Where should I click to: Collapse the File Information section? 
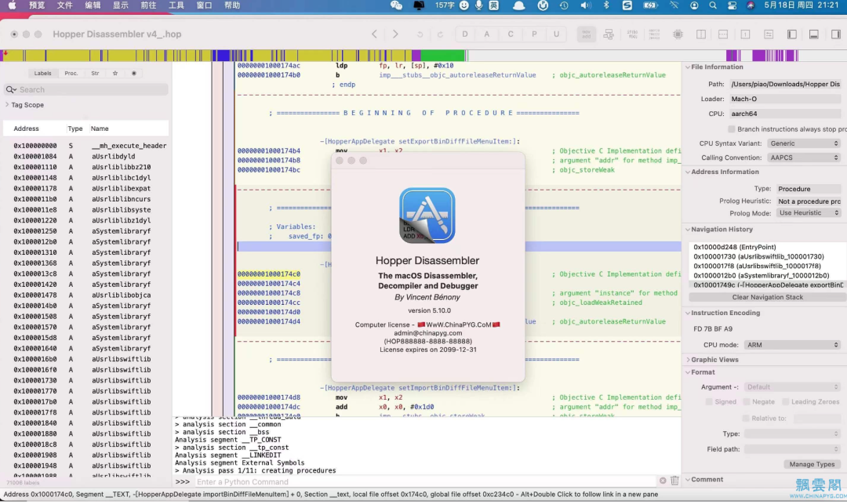(x=688, y=67)
